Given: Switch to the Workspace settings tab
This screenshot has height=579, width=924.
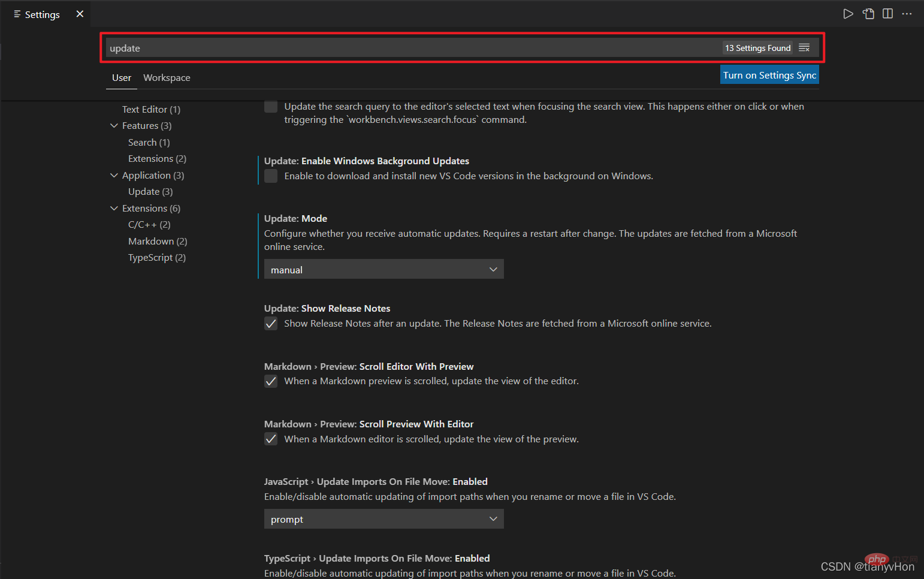Looking at the screenshot, I should (167, 78).
